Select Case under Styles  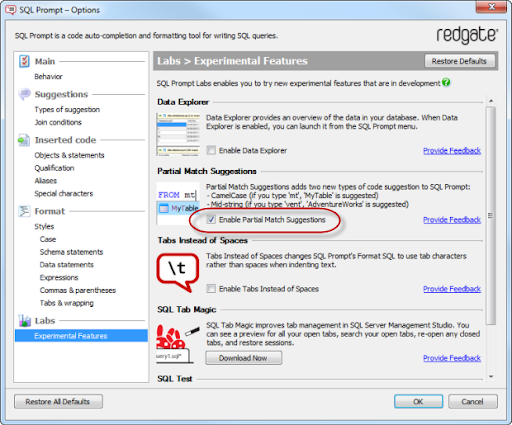pos(48,239)
